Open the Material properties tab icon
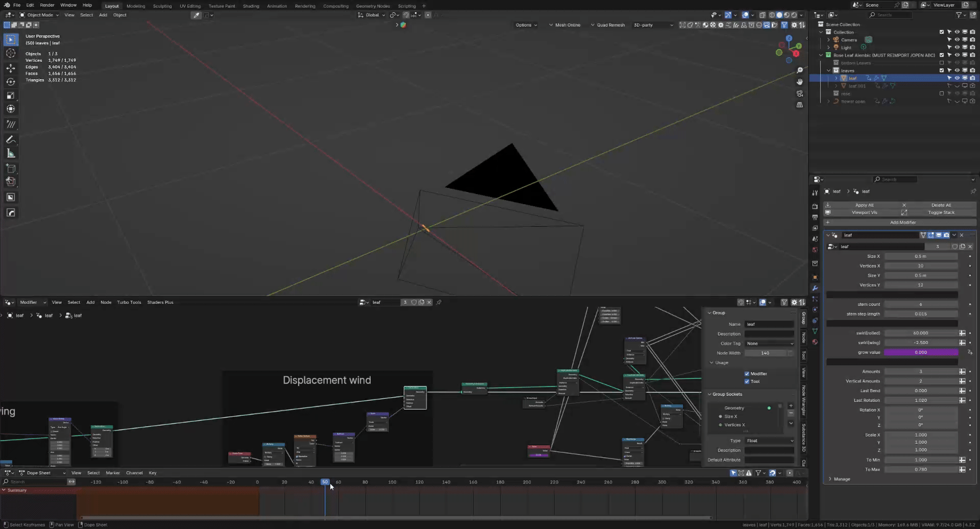980x529 pixels. [815, 342]
